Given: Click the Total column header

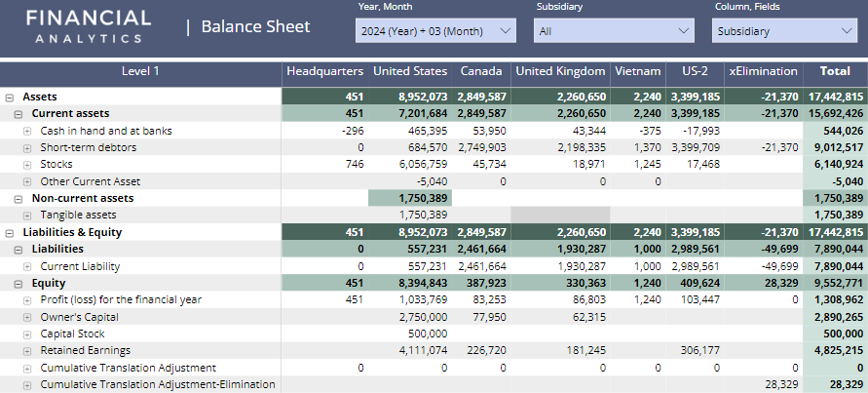Looking at the screenshot, I should click(834, 71).
